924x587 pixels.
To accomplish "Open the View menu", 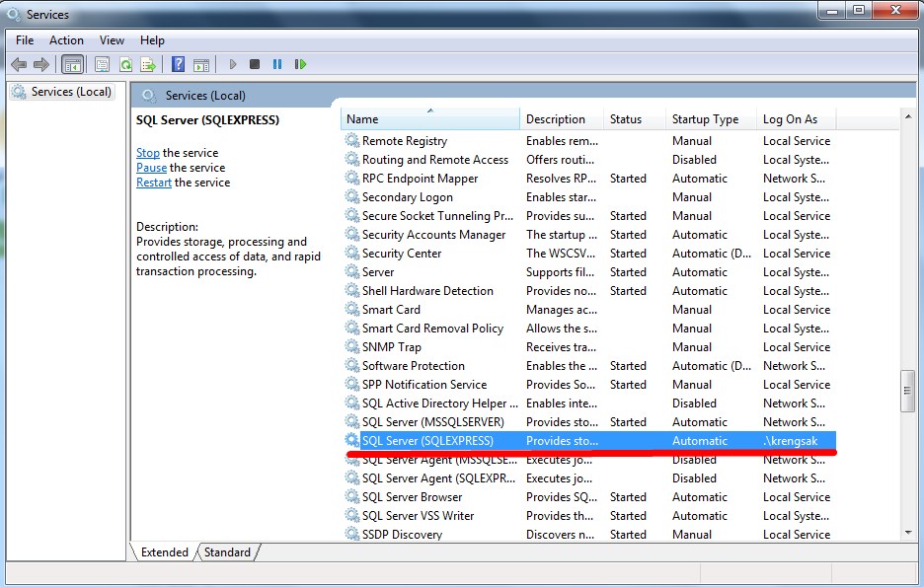I will pos(112,40).
